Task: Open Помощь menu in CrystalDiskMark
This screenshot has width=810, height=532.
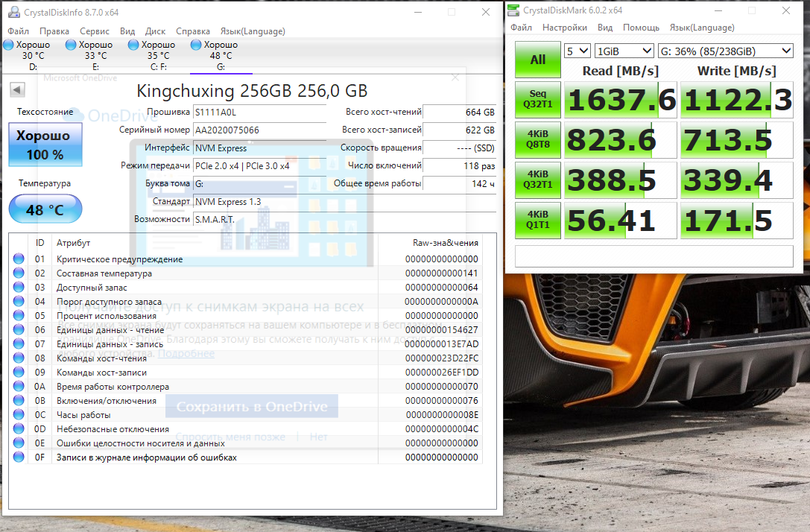Action: pyautogui.click(x=641, y=28)
